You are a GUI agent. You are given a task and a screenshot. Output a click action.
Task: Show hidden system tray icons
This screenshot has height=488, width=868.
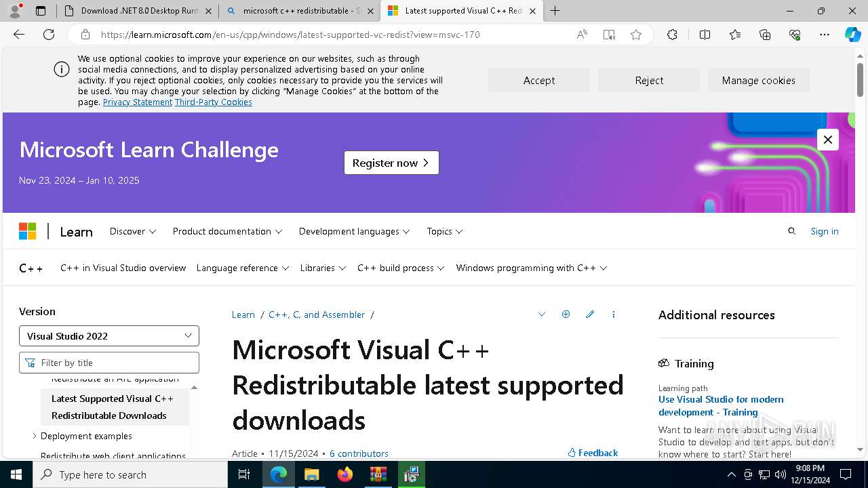[x=731, y=474]
